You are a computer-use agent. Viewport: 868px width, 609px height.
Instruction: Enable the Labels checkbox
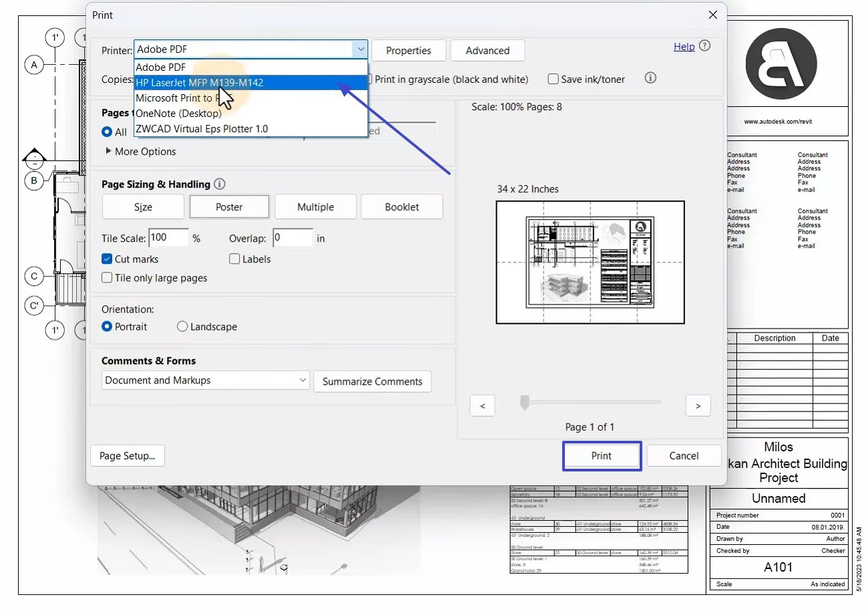[234, 259]
